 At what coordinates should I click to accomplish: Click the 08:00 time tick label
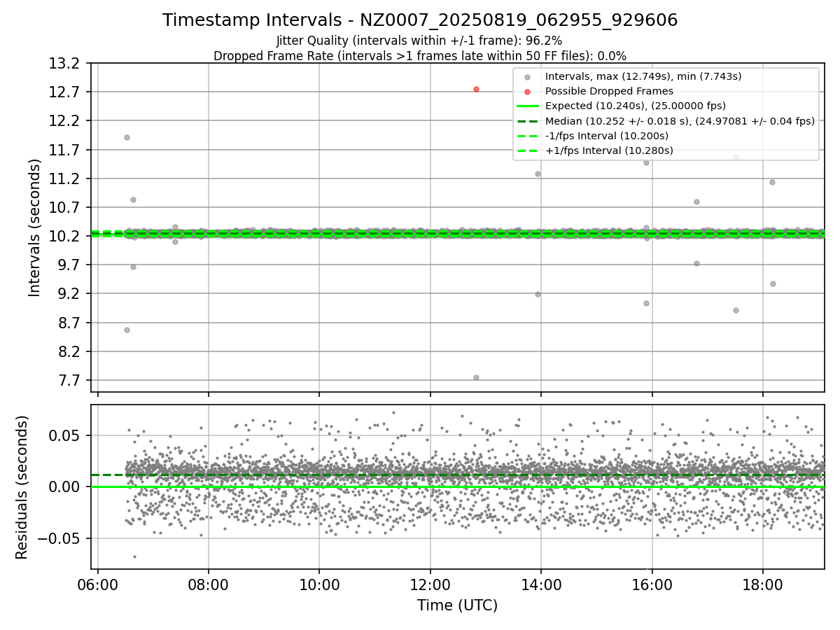pyautogui.click(x=209, y=584)
